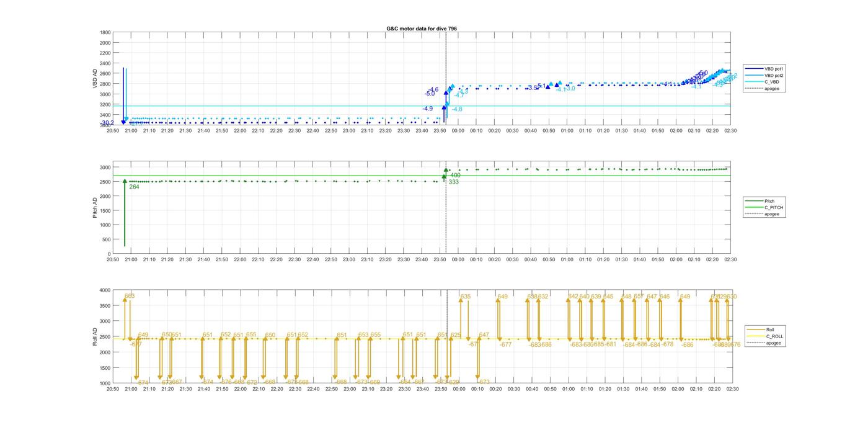The height and width of the screenshot is (430, 868).
Task: Click the "400" data label in Pitch plot
Action: (455, 175)
